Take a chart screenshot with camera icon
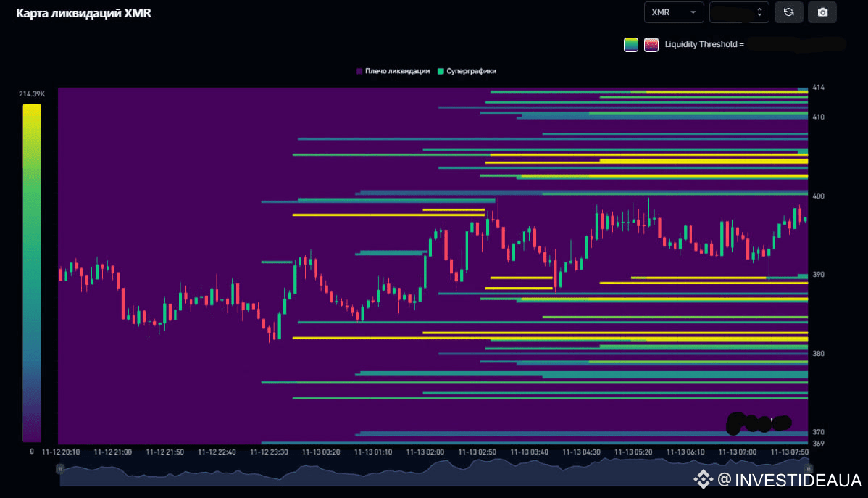The width and height of the screenshot is (868, 498). pyautogui.click(x=822, y=12)
